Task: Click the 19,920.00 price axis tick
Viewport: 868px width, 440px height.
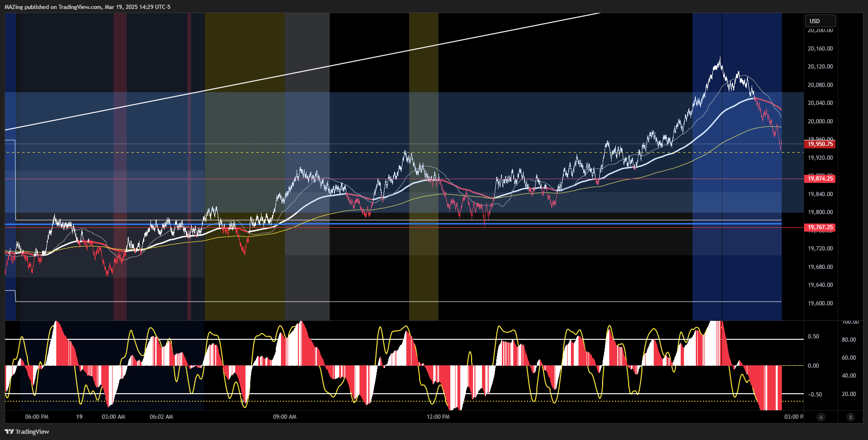Action: pyautogui.click(x=820, y=158)
